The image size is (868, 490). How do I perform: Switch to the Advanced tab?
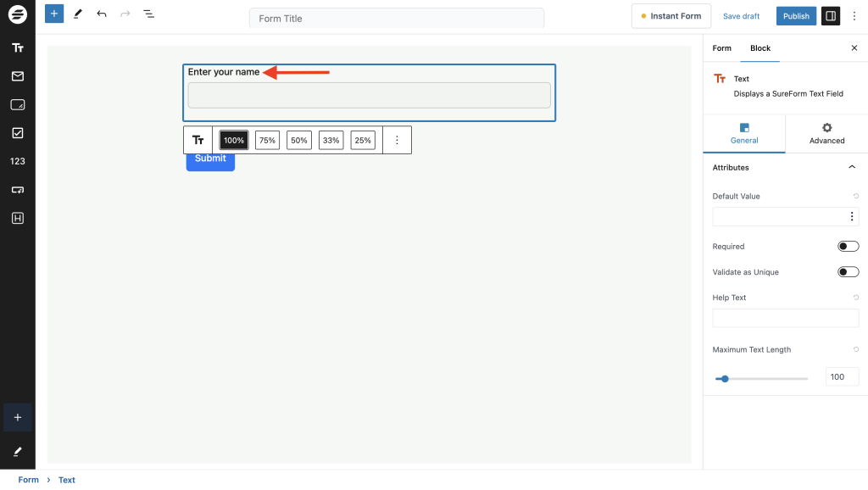point(826,133)
